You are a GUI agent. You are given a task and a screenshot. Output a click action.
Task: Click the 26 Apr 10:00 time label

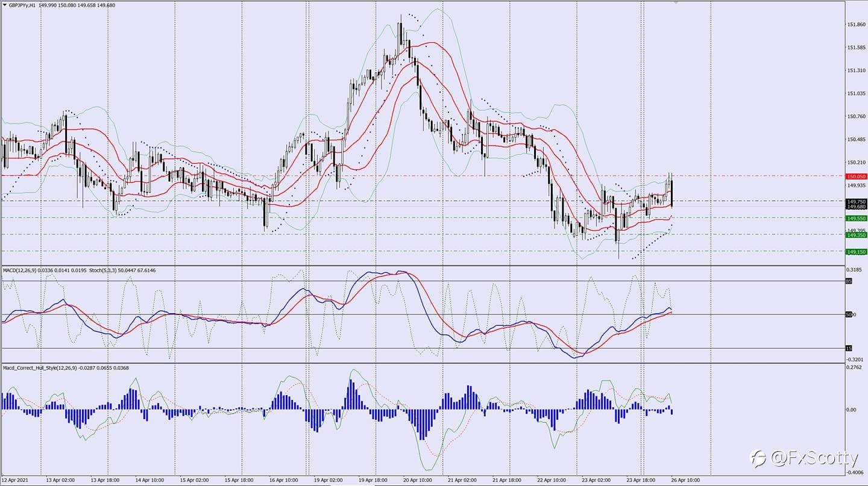[x=685, y=481]
